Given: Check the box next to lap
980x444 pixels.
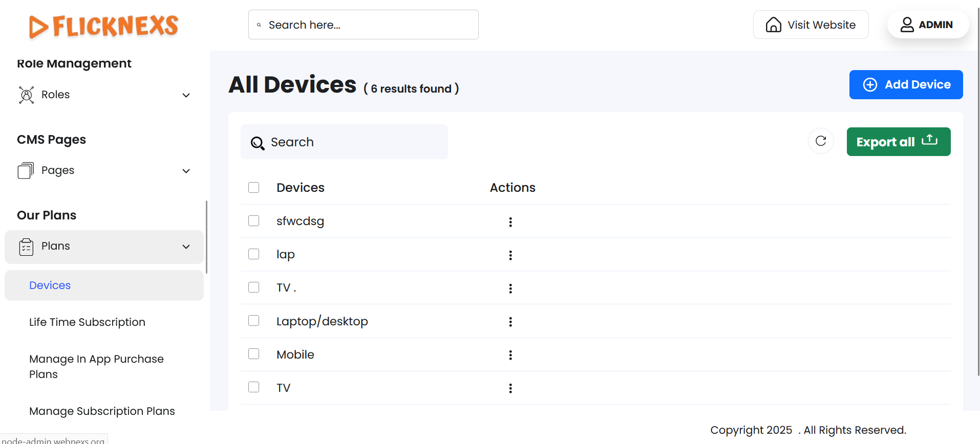Looking at the screenshot, I should [x=254, y=254].
